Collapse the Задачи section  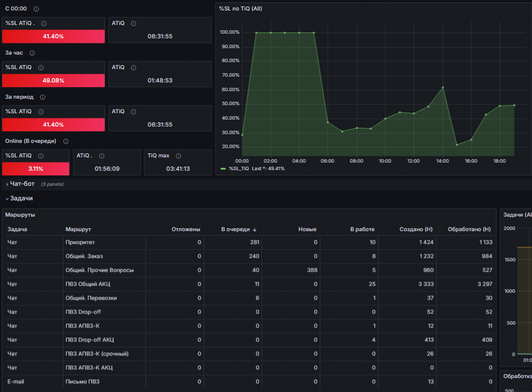(21, 198)
